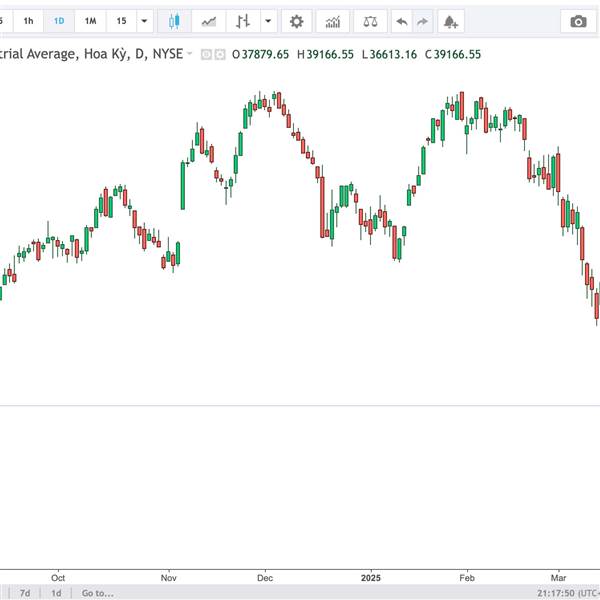Viewport: 600px width, 600px height.
Task: Click the Industrial Average symbol title
Action: tap(91, 54)
